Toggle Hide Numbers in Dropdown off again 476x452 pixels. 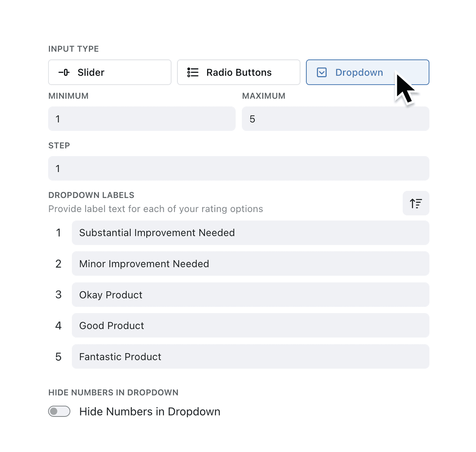(59, 411)
